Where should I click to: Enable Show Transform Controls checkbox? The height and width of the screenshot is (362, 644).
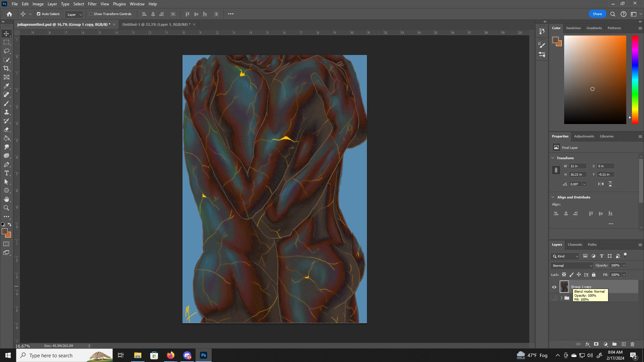(91, 14)
